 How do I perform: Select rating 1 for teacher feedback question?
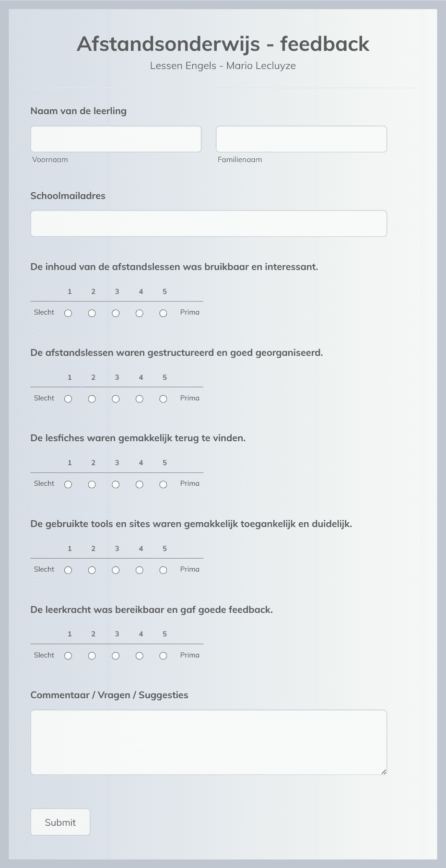coord(68,656)
